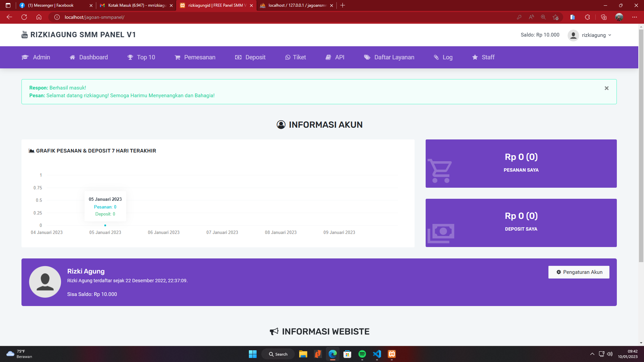Select the Admin graduation cap icon
This screenshot has height=362, width=644.
[25, 57]
